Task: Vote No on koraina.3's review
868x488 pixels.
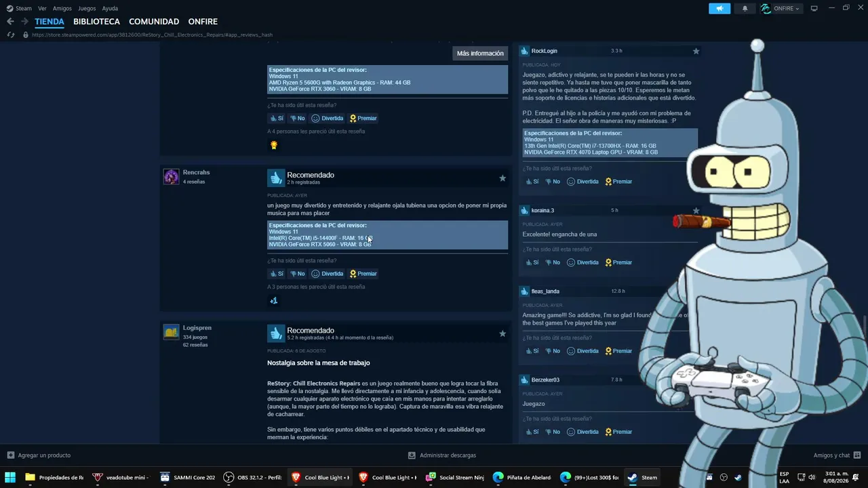Action: pyautogui.click(x=553, y=262)
